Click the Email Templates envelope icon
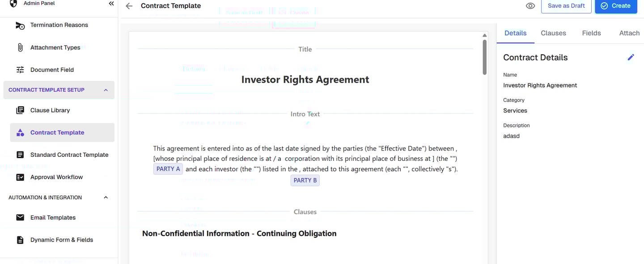The height and width of the screenshot is (264, 644). click(20, 218)
